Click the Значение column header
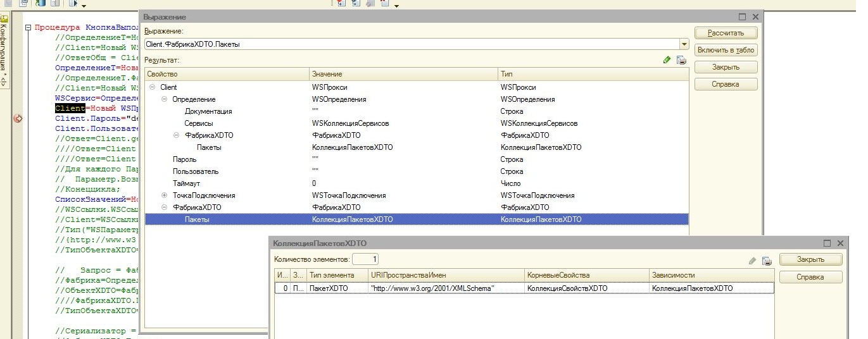This screenshot has width=868, height=339. (x=403, y=75)
